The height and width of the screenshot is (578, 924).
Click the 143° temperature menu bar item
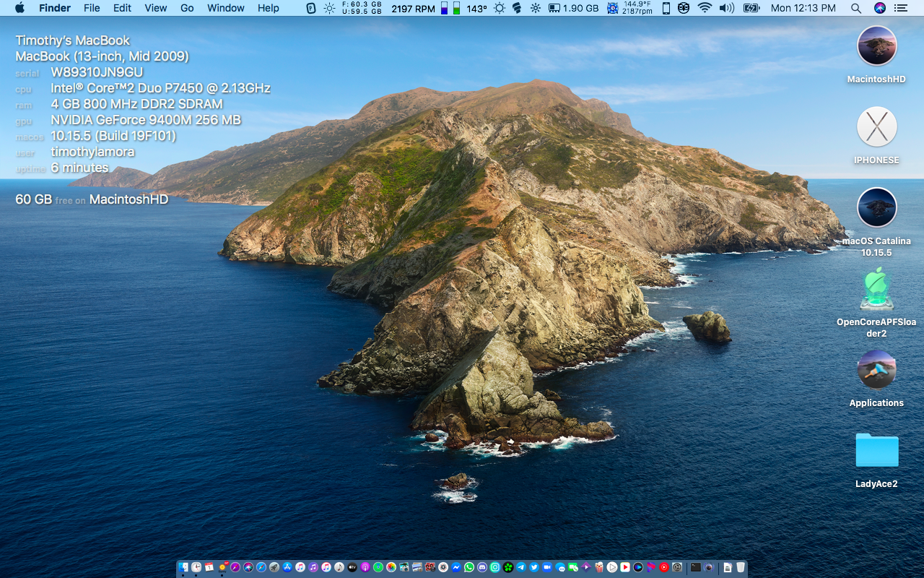pos(476,8)
